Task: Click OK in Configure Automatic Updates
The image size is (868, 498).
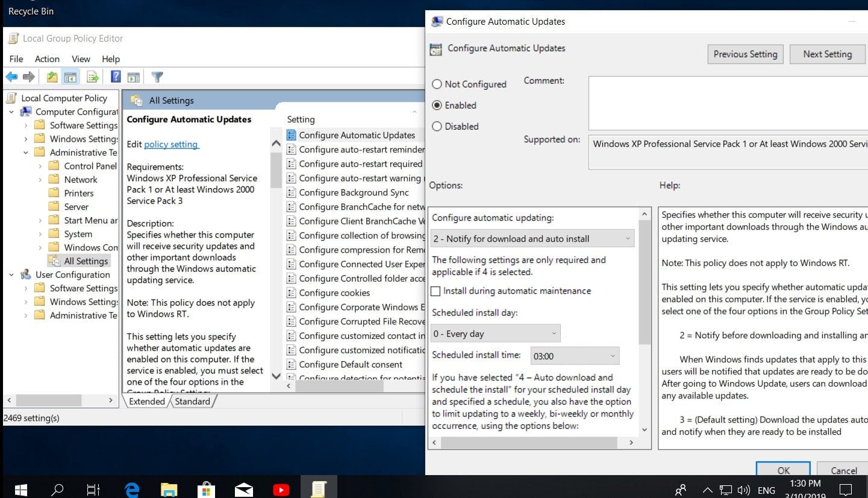Action: click(784, 470)
